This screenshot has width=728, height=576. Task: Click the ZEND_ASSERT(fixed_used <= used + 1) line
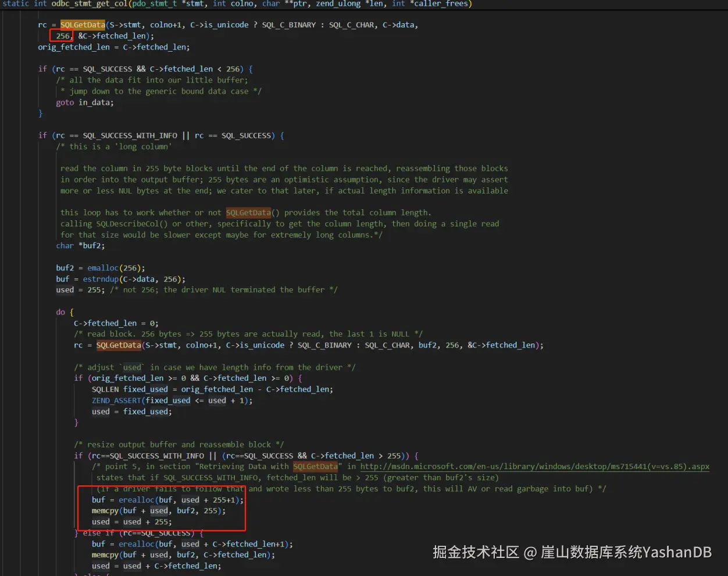click(172, 400)
